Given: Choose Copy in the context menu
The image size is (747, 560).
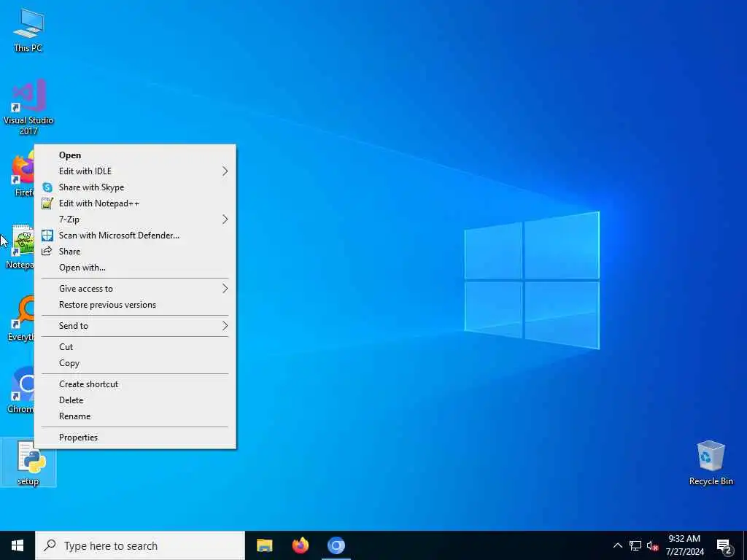Looking at the screenshot, I should (135, 363).
